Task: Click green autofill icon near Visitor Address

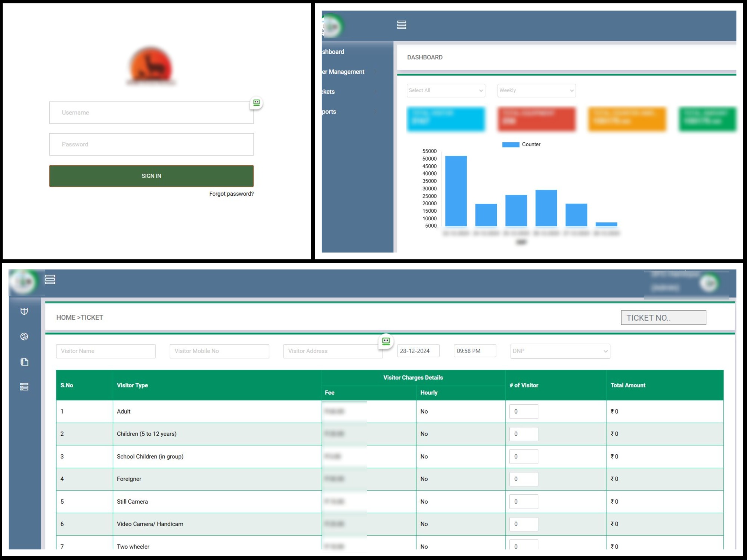Action: coord(386,341)
